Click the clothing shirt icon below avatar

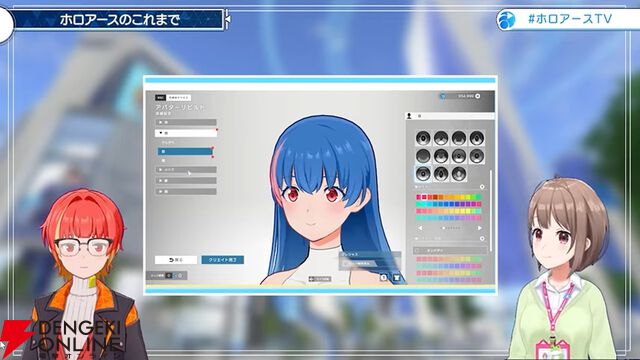396,278
